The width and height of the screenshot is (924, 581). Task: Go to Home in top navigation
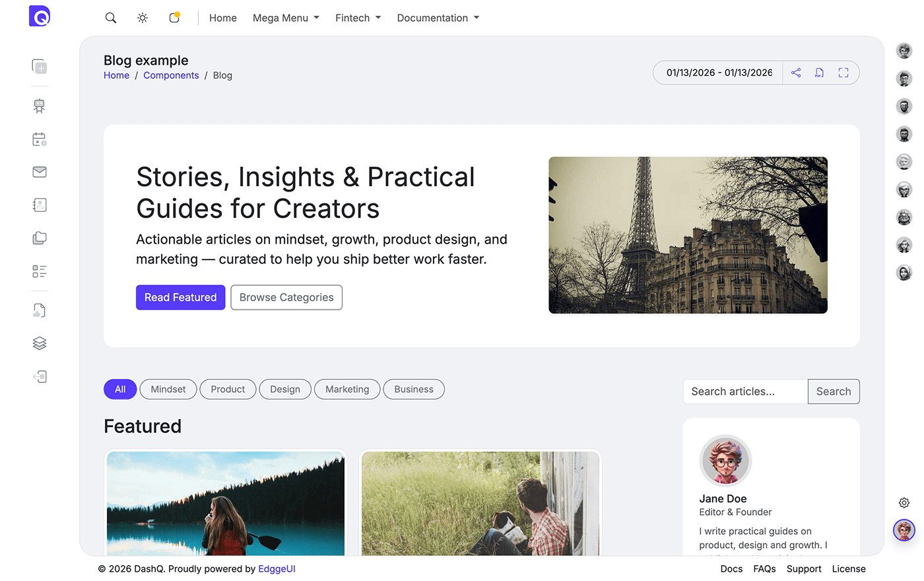click(x=222, y=18)
